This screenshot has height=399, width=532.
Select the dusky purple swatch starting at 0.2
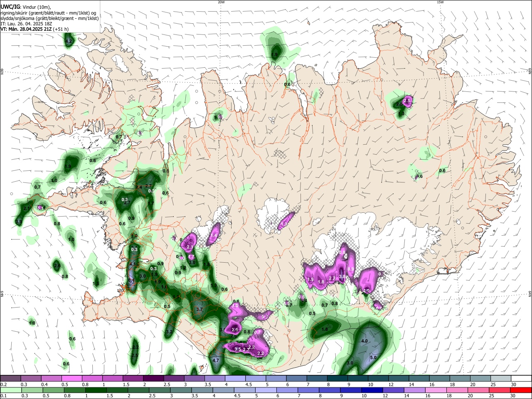coord(11,379)
